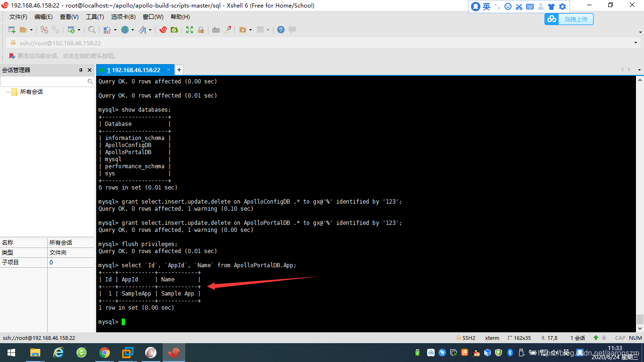Click the IME scissors screenshot icon
This screenshot has height=362, width=644.
coord(519,7)
